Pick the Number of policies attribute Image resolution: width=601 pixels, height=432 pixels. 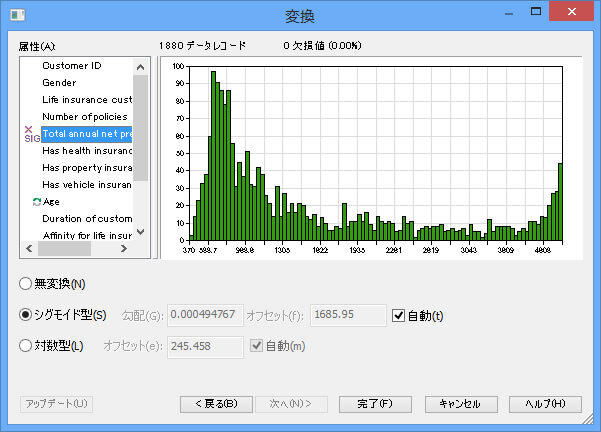point(84,117)
